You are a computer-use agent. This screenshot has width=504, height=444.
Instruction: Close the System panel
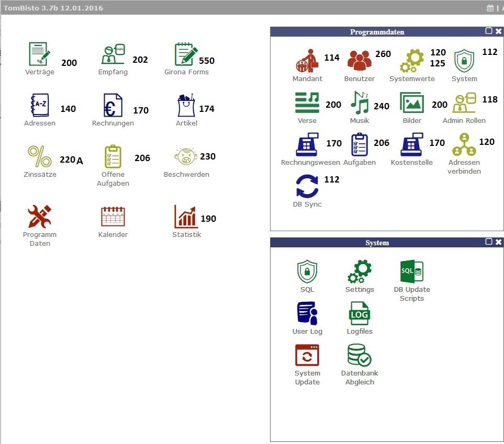point(498,242)
